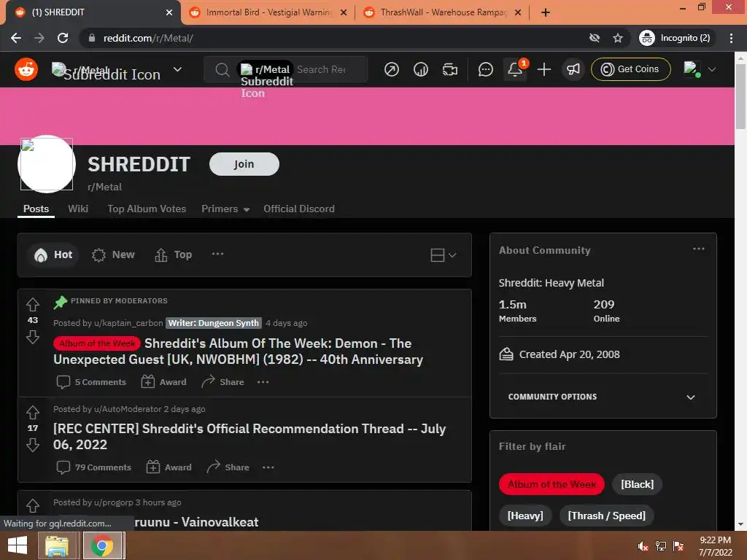Screen dimensions: 747x560
Task: Open the Top Album Votes tab
Action: (x=147, y=209)
